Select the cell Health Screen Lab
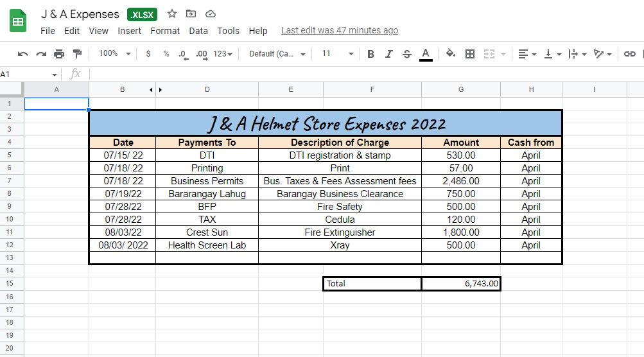 (207, 245)
